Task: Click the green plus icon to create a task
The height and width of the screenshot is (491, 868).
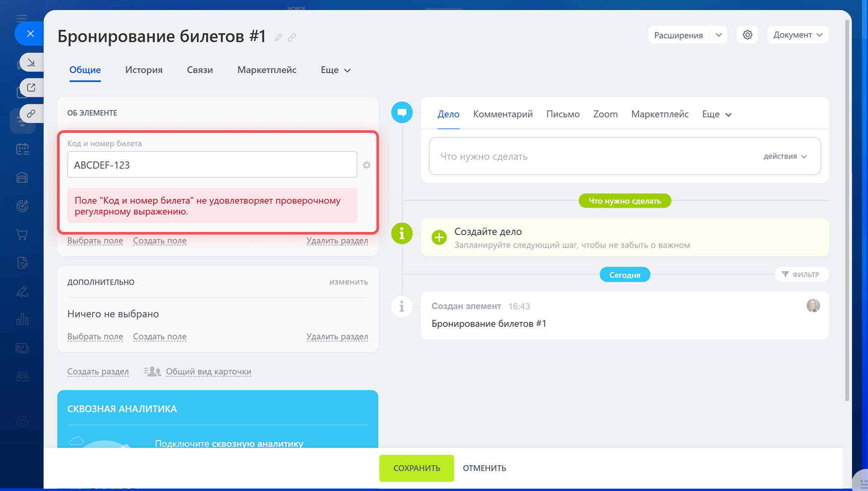Action: [439, 237]
